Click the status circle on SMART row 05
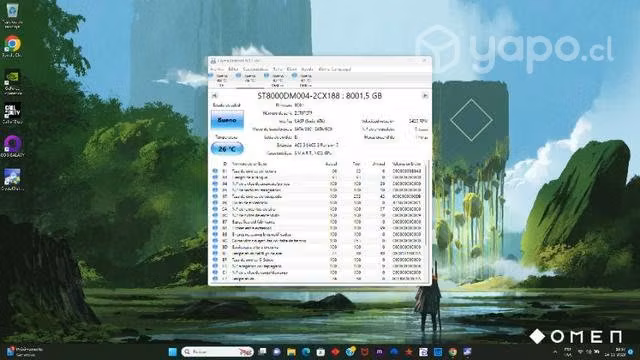Viewport: 640px width, 360px height. coord(215,190)
